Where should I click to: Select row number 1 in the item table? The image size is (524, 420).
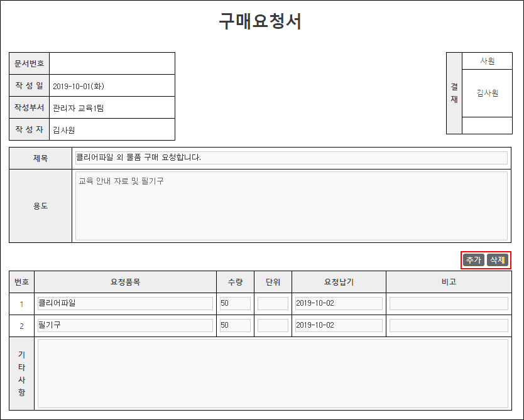[21, 304]
